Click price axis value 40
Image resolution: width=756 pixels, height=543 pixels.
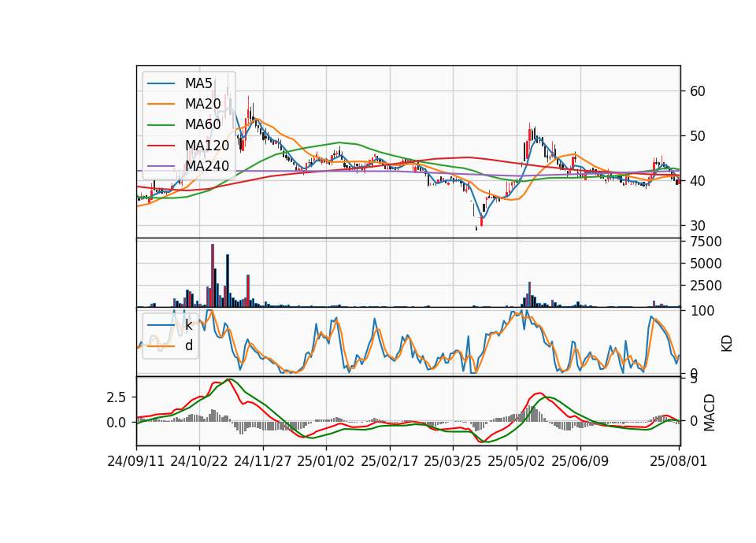(x=697, y=181)
